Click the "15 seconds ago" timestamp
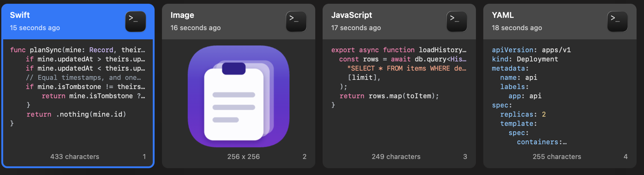Screen dimensions: 644x175 click(x=35, y=28)
